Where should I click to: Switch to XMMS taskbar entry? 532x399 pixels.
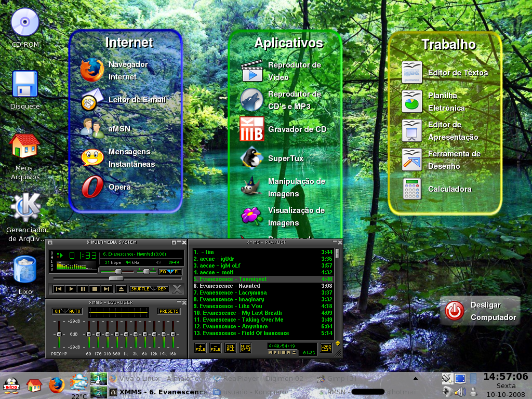coord(157,392)
